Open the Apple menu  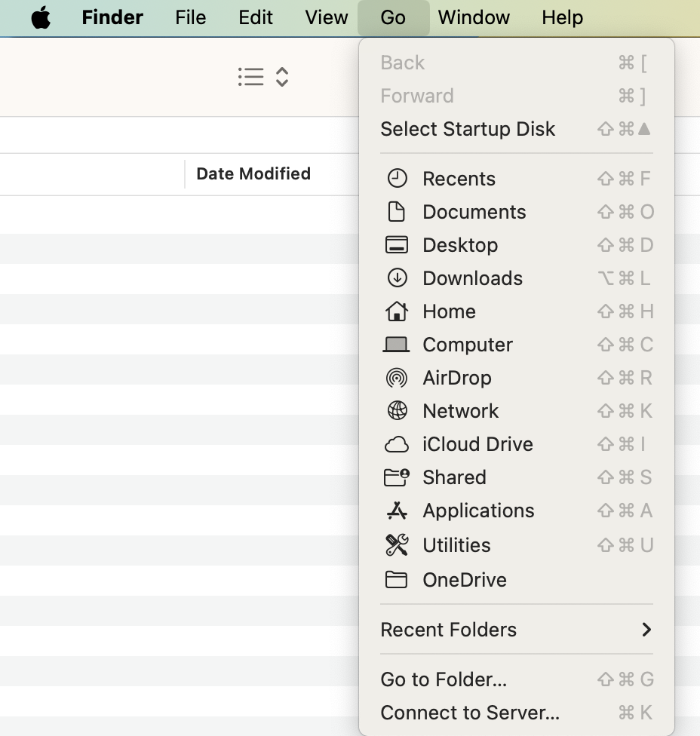[x=41, y=17]
